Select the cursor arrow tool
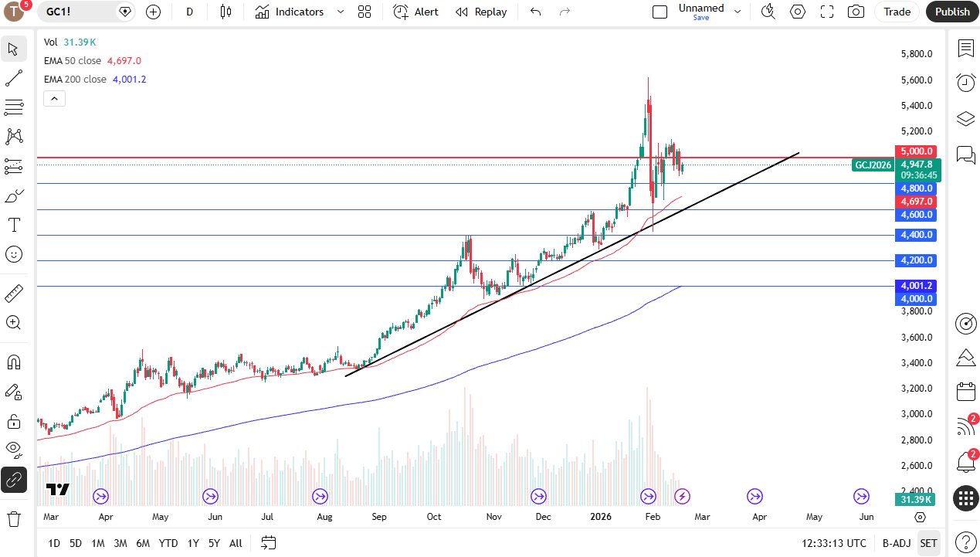 13,49
